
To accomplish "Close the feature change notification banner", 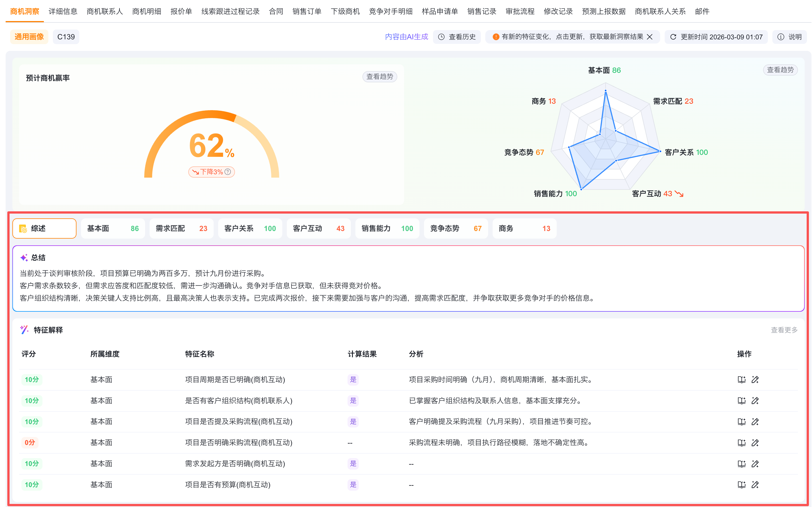I will 650,37.
